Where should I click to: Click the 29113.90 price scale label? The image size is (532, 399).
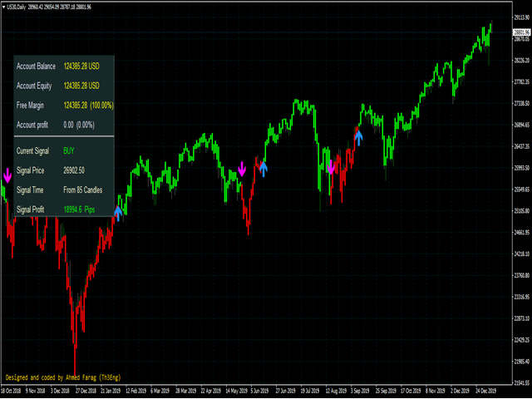coord(520,17)
